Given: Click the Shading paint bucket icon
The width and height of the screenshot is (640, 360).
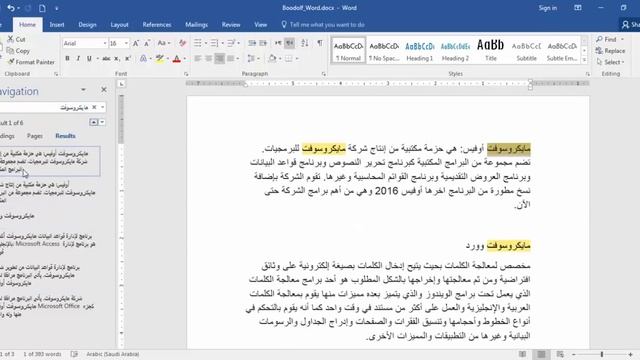Looking at the screenshot, I should click(x=272, y=59).
